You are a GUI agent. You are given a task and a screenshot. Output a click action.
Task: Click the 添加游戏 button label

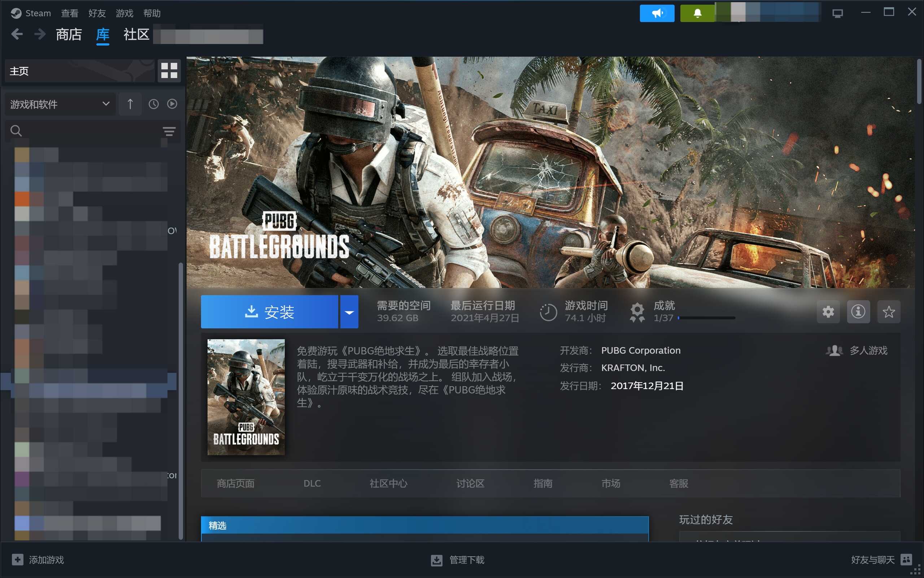pyautogui.click(x=47, y=560)
